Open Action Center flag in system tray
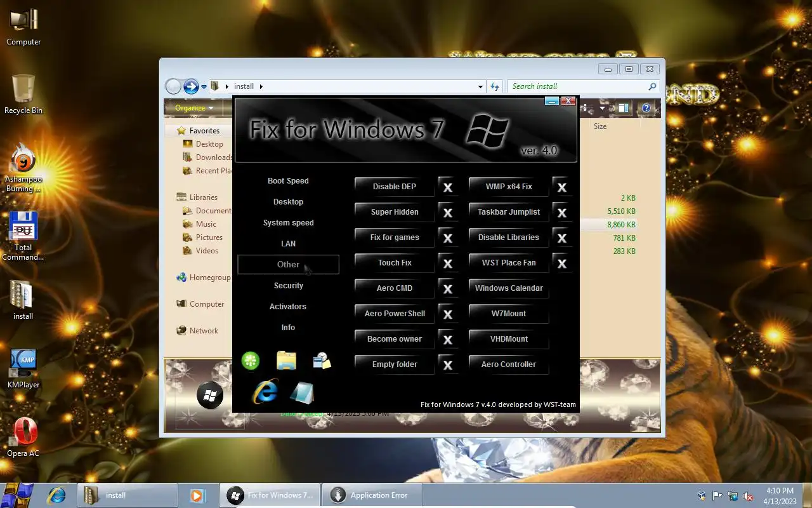 click(x=717, y=496)
